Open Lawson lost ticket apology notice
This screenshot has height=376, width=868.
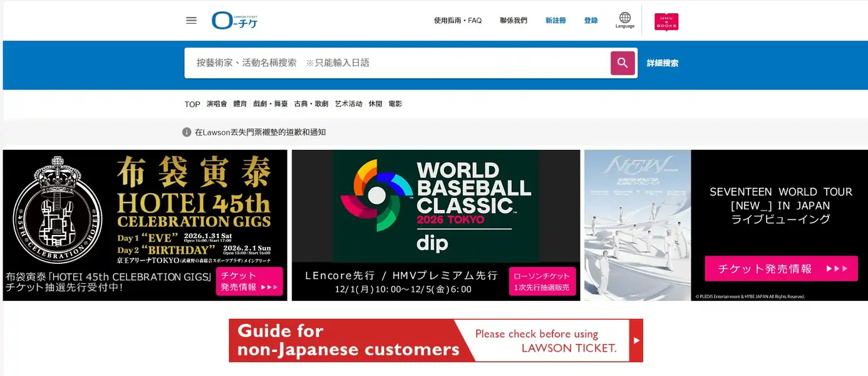pyautogui.click(x=260, y=132)
